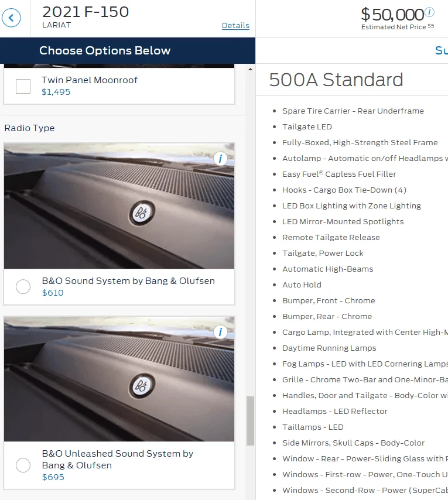Switch to the partially visible Summary tab

441,51
